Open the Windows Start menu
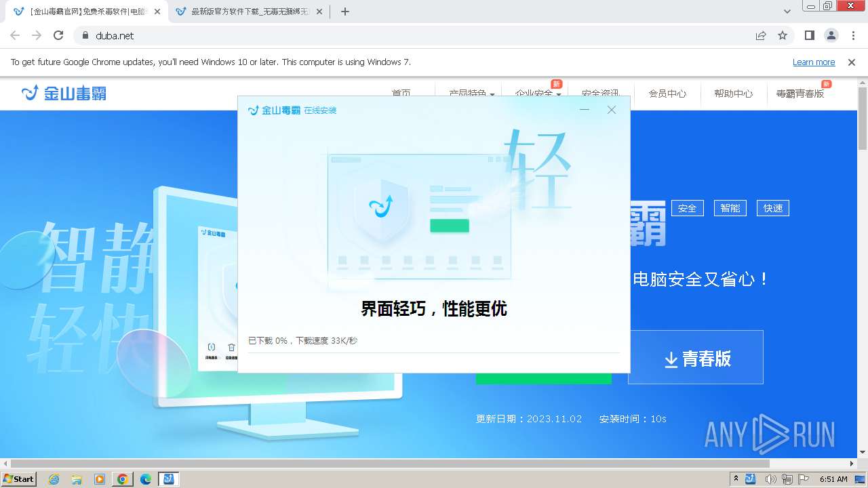Viewport: 868px width, 488px height. click(x=18, y=479)
